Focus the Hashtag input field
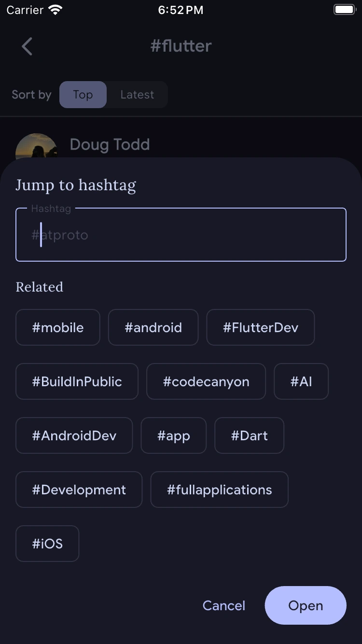 coord(181,235)
